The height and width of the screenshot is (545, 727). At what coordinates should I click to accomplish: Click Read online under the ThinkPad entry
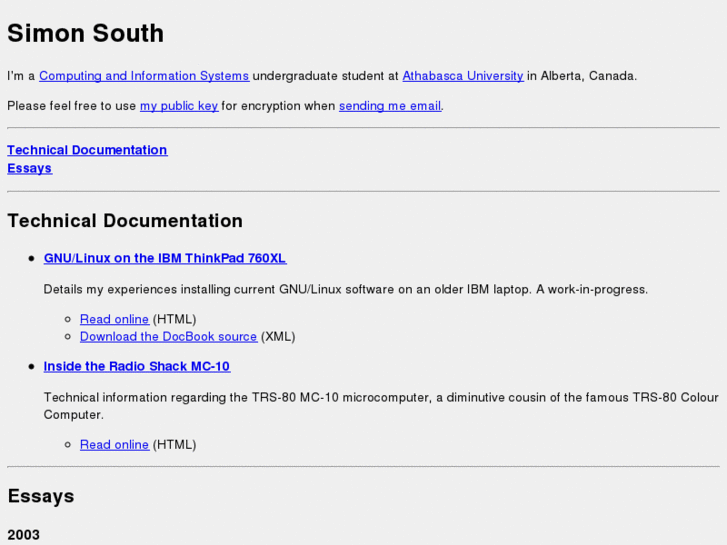tap(115, 319)
